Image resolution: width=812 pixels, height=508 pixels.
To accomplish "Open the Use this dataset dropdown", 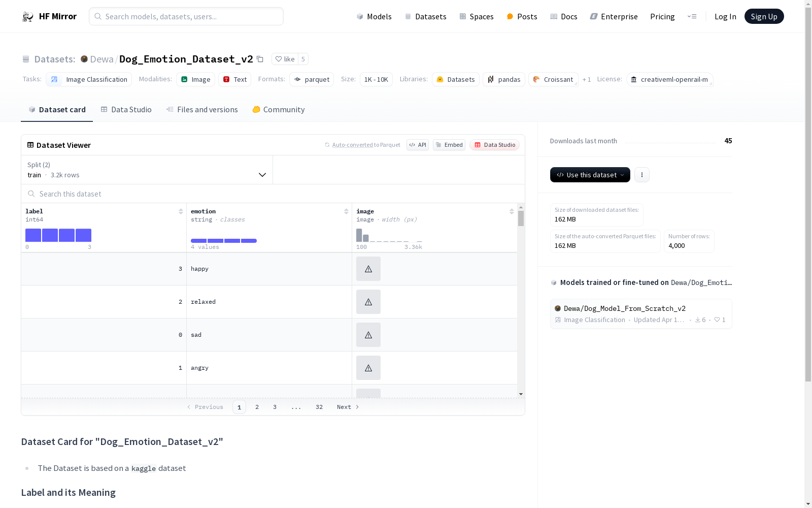I will point(590,175).
